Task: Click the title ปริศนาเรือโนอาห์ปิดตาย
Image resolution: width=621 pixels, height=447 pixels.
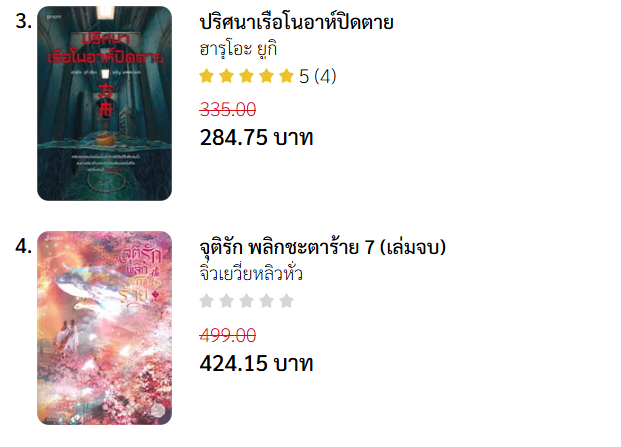Action: pos(296,22)
